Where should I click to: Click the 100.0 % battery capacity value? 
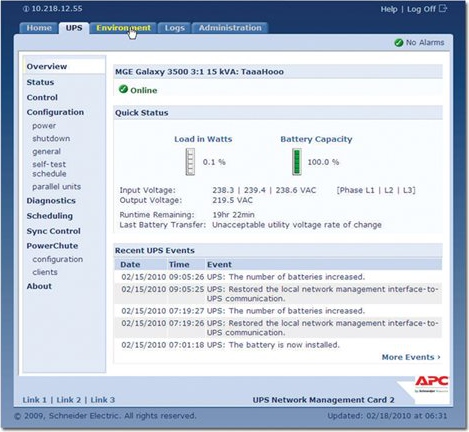click(x=323, y=162)
